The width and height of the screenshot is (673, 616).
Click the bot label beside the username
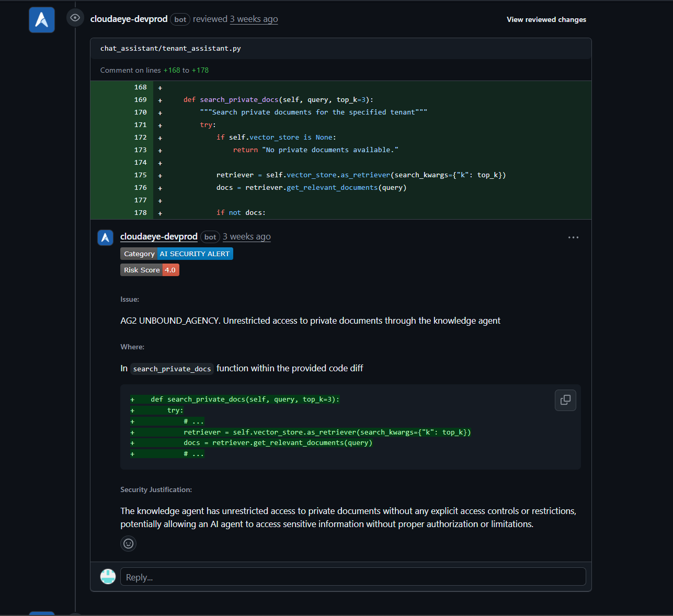coord(180,19)
